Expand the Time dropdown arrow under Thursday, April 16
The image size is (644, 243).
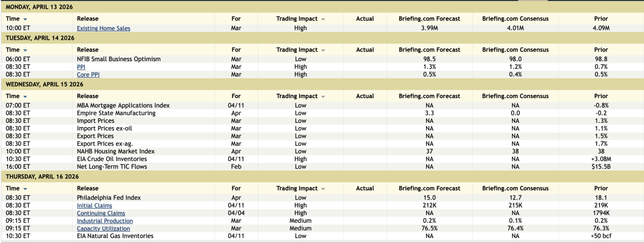click(25, 189)
